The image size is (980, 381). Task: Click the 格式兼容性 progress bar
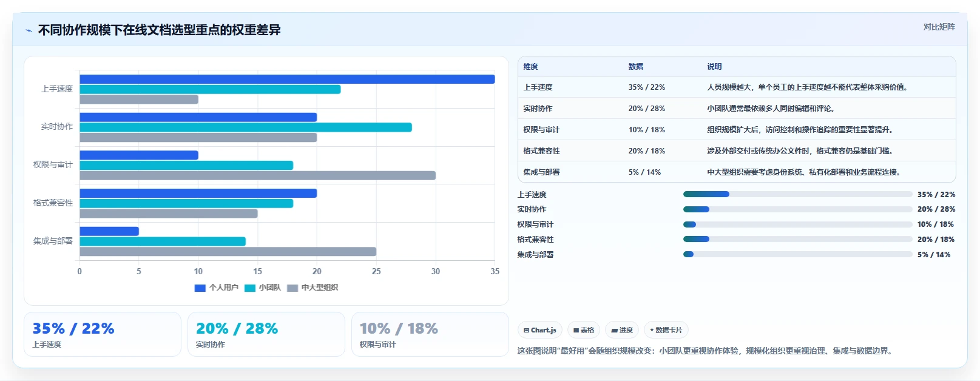click(797, 239)
